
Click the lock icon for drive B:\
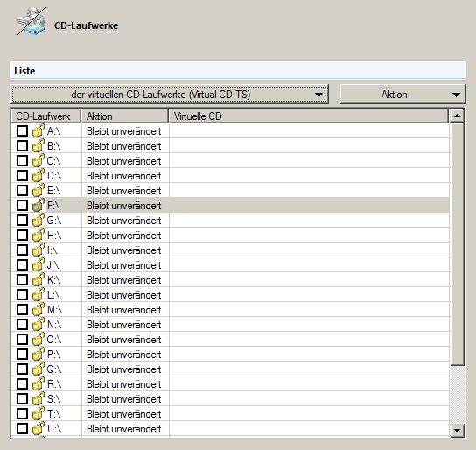[x=38, y=146]
